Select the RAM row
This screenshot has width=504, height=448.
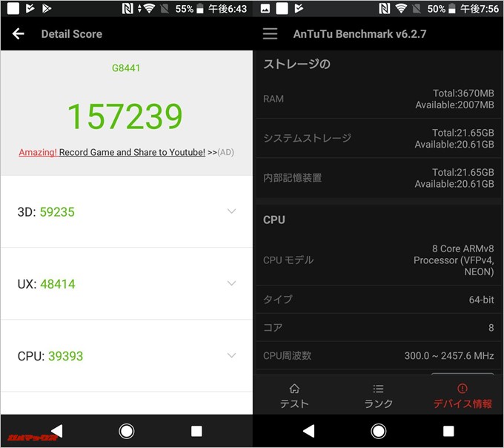(378, 99)
